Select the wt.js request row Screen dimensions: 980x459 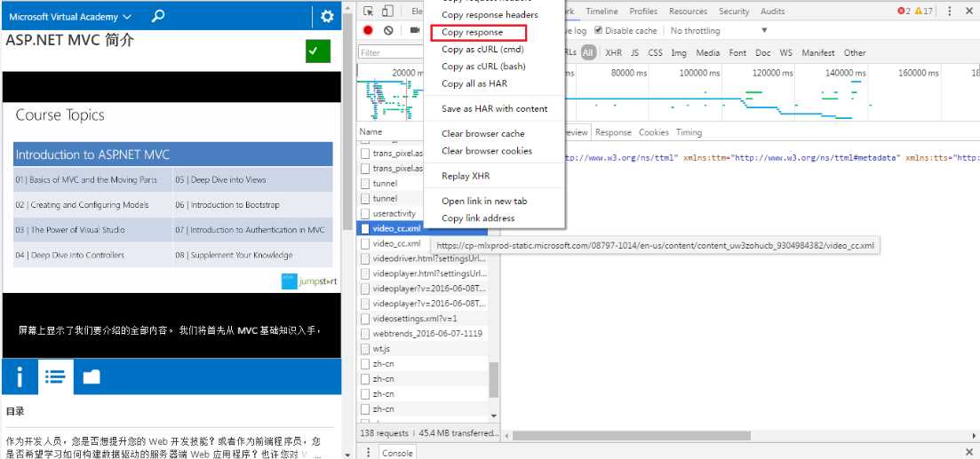421,348
